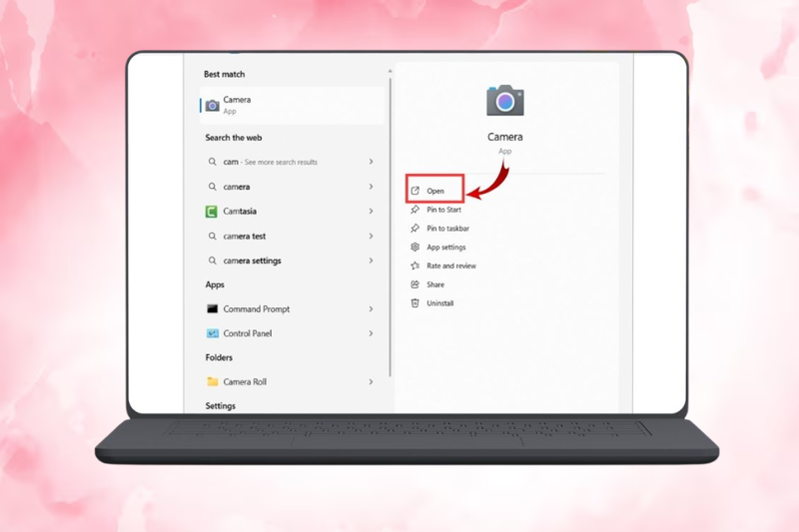Click the 'camera' web suggestion text

tap(237, 187)
